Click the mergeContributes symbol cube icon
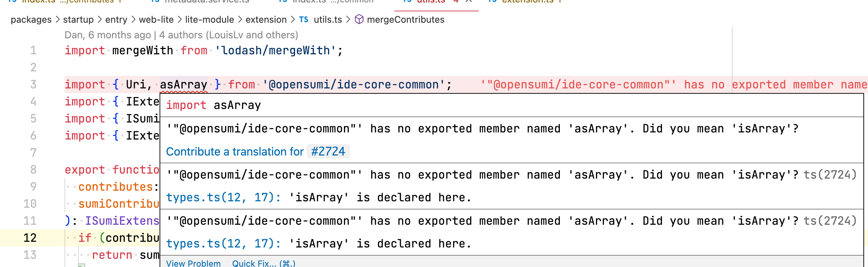The width and height of the screenshot is (868, 267). click(x=359, y=20)
